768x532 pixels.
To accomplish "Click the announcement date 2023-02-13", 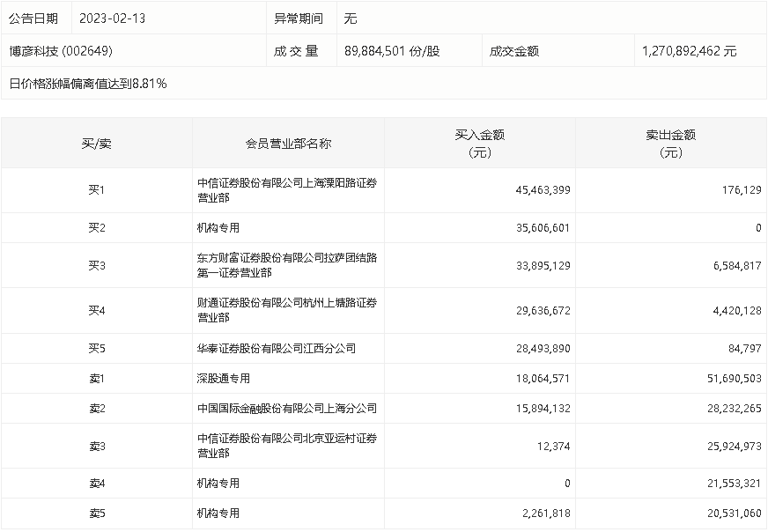I will [x=112, y=18].
